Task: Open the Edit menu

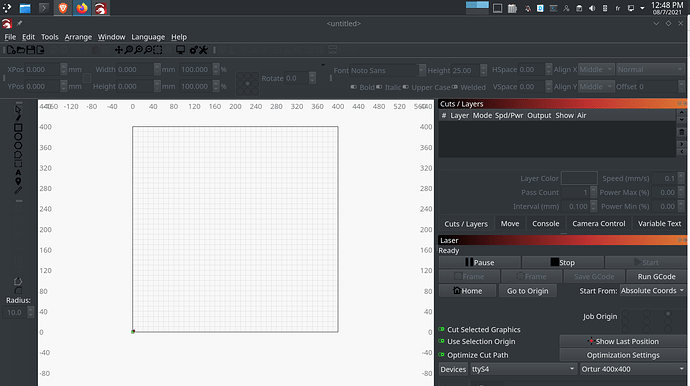Action: (x=29, y=37)
